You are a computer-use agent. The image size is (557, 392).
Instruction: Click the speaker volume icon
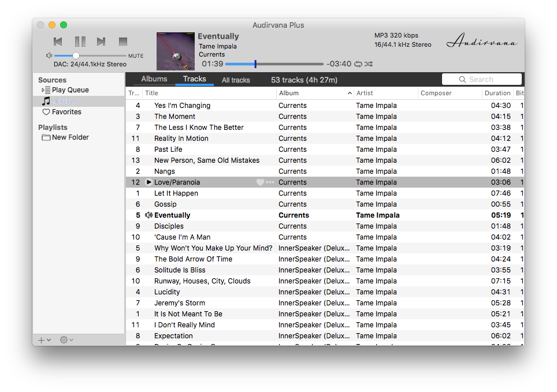tap(49, 55)
